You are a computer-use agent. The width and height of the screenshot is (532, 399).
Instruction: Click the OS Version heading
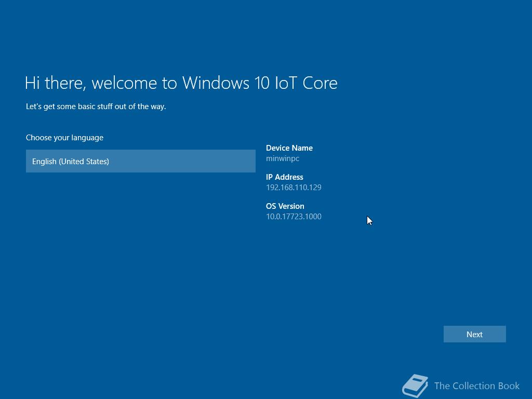click(285, 206)
